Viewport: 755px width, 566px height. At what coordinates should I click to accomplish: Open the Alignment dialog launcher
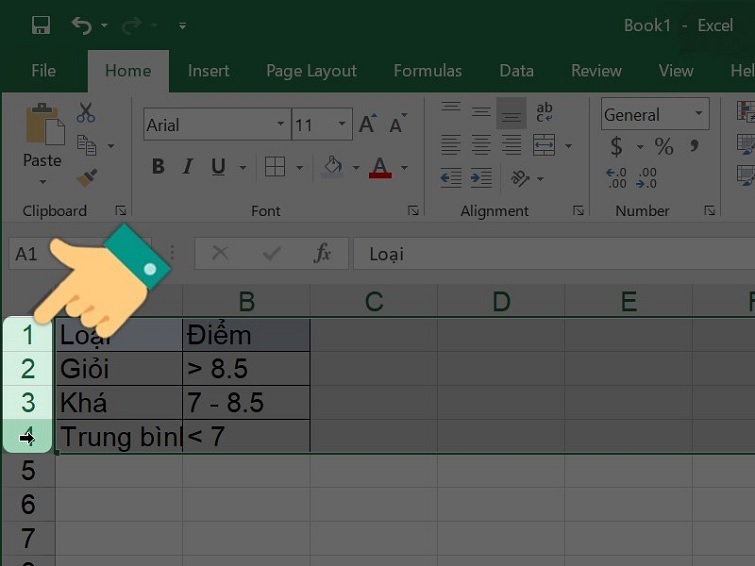[x=578, y=211]
